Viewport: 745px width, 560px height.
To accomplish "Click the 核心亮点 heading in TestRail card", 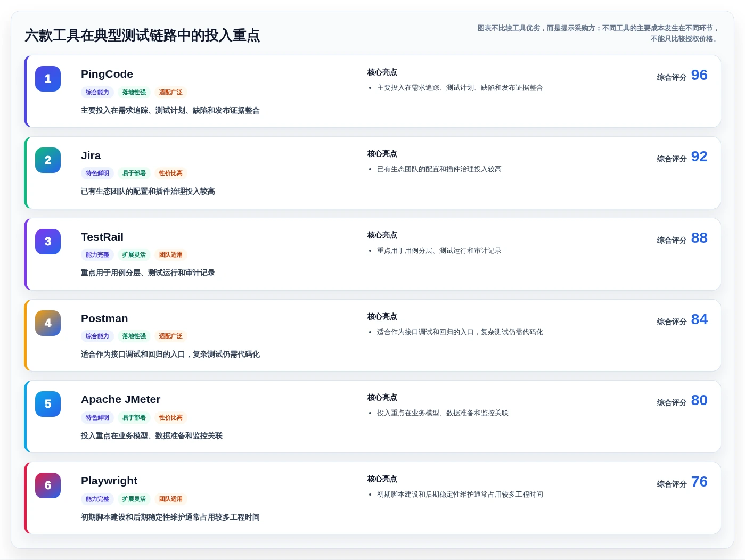I will click(x=382, y=235).
